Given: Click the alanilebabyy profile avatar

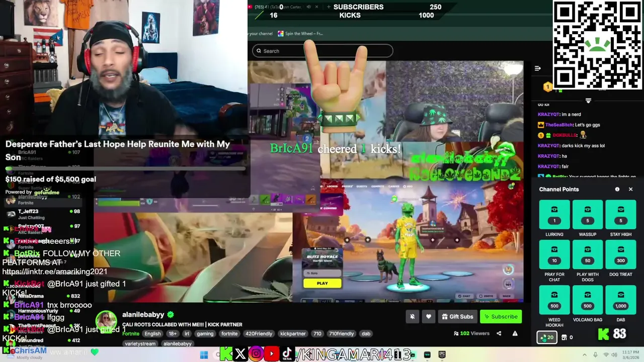Looking at the screenshot, I should (106, 322).
